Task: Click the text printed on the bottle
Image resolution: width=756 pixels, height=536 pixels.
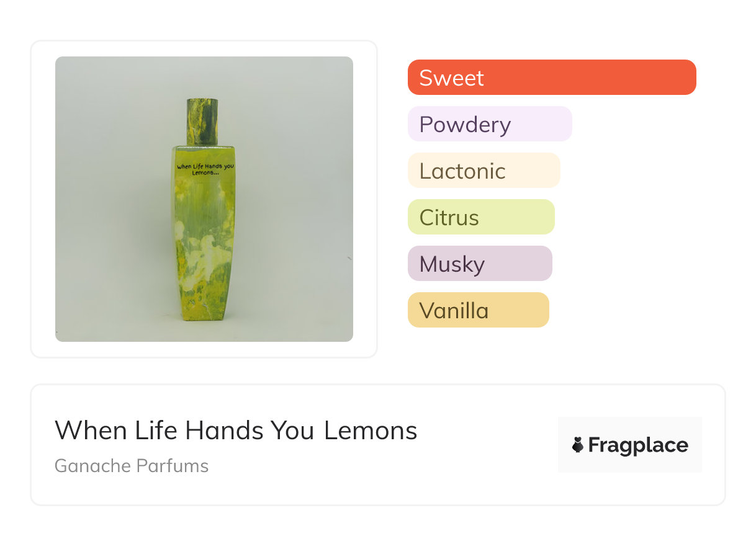Action: [x=202, y=169]
